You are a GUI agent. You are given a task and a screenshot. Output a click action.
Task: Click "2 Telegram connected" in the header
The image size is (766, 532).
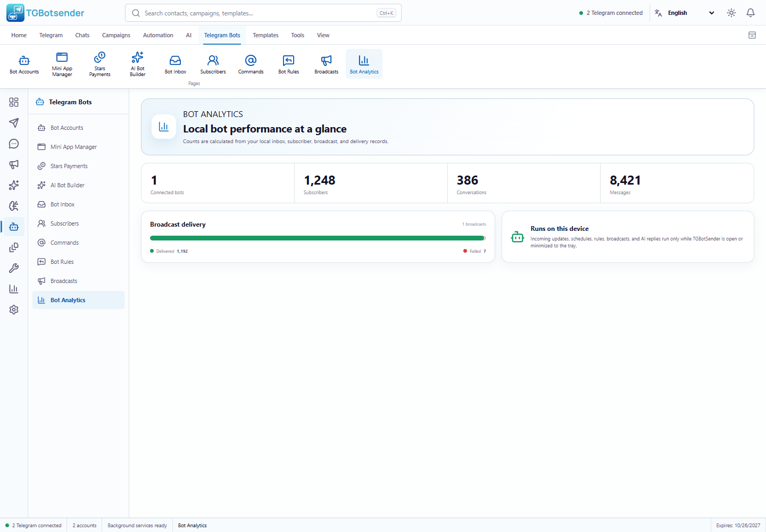click(611, 13)
